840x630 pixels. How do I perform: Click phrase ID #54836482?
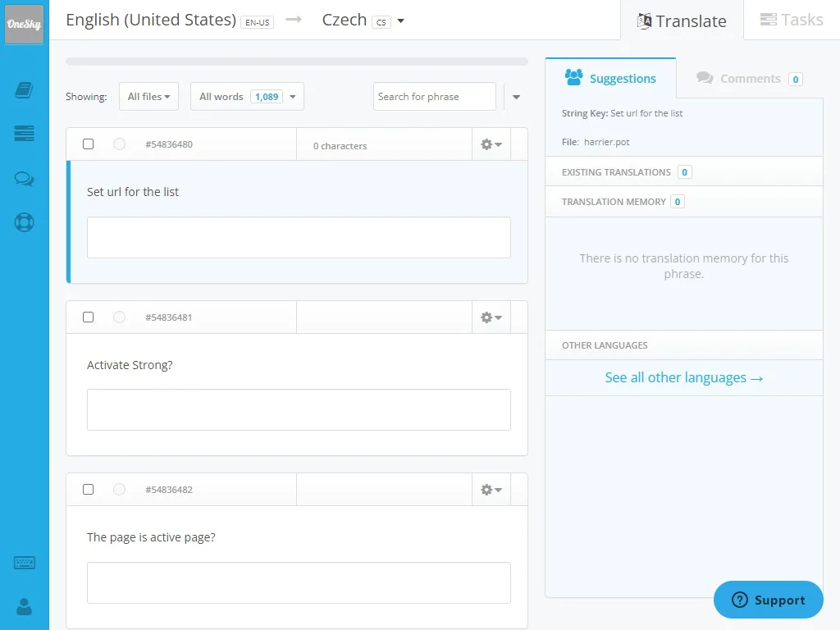[x=169, y=490]
